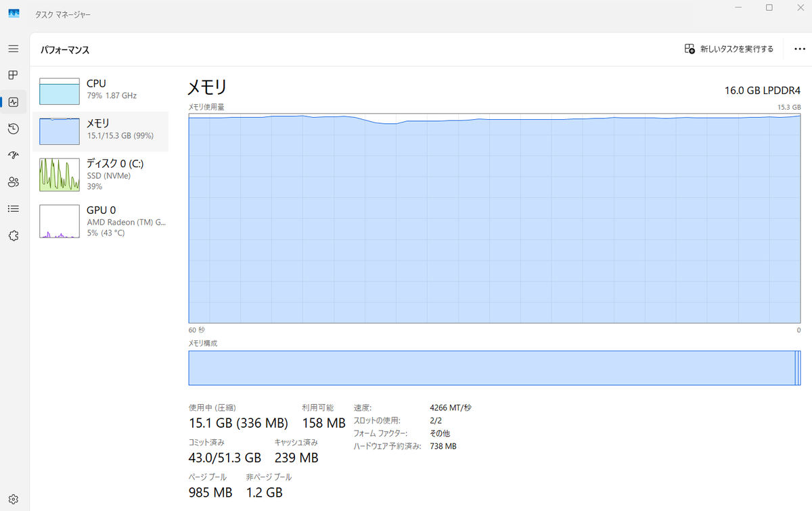The image size is (812, 511).
Task: Click the その他 form factor value
Action: (440, 433)
